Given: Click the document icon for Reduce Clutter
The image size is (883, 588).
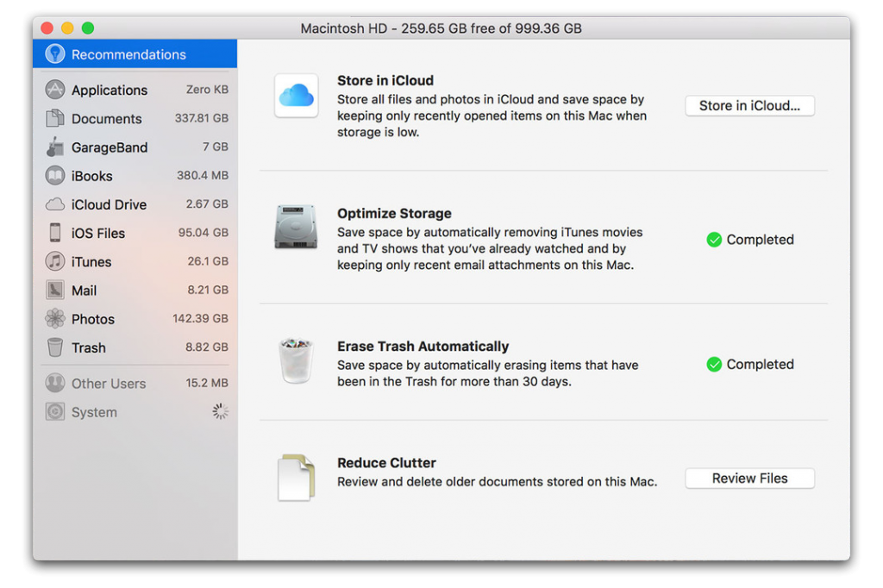Looking at the screenshot, I should (x=297, y=478).
